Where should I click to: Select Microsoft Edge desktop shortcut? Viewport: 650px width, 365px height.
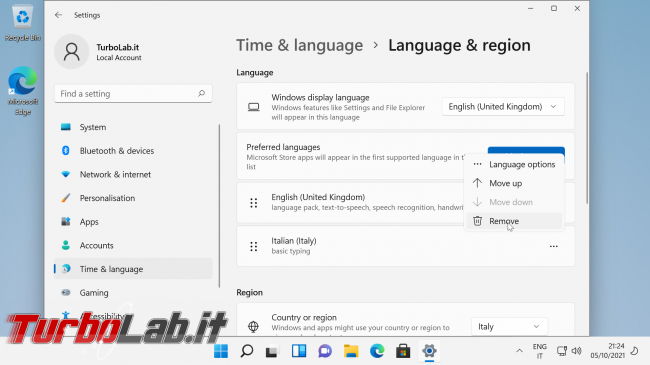[x=23, y=91]
